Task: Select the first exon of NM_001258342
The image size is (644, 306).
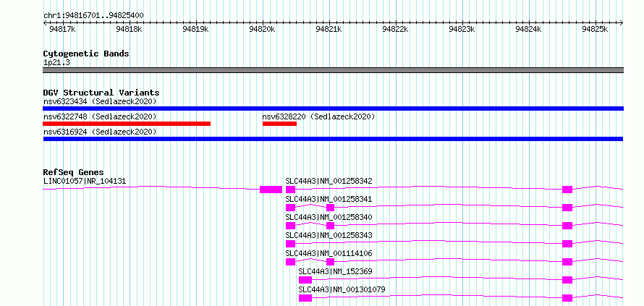Action: coord(290,190)
